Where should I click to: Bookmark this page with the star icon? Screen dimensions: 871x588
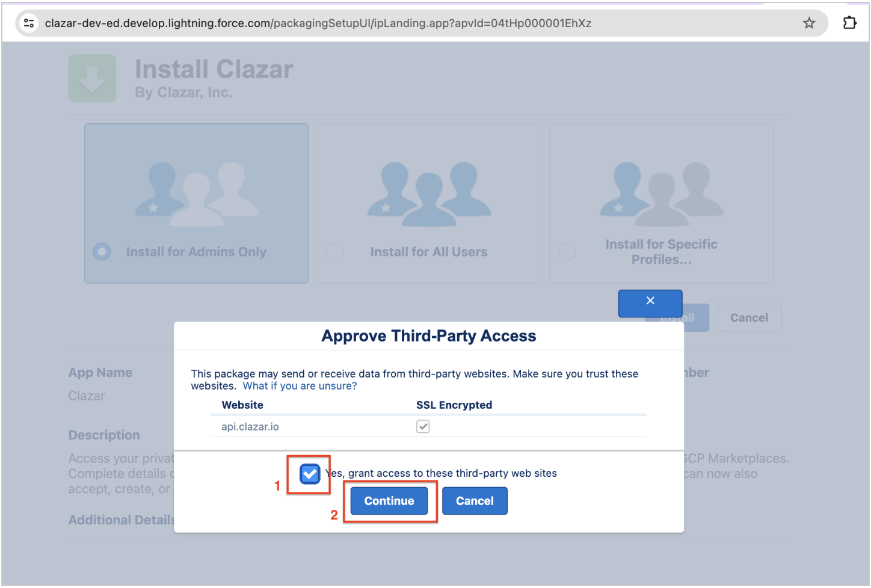pyautogui.click(x=809, y=23)
